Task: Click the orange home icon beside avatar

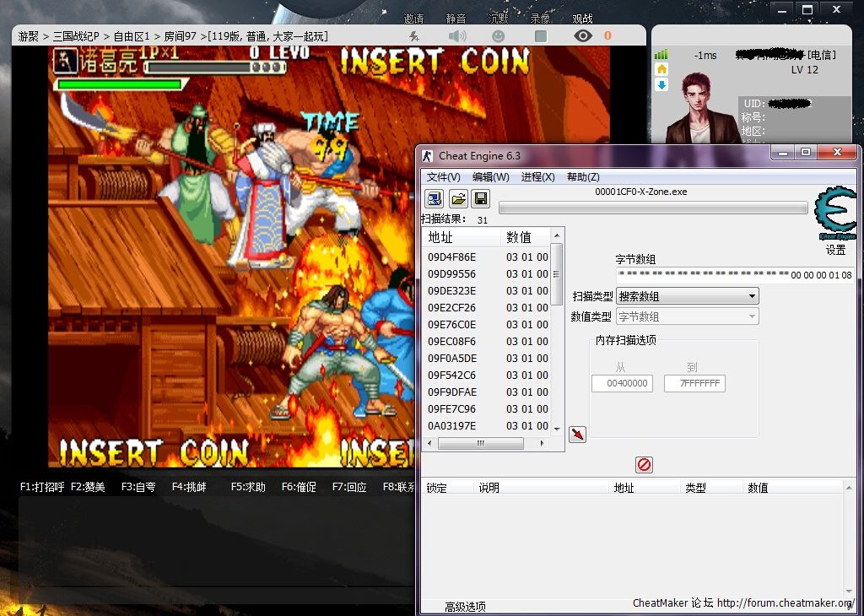Action: coord(661,69)
